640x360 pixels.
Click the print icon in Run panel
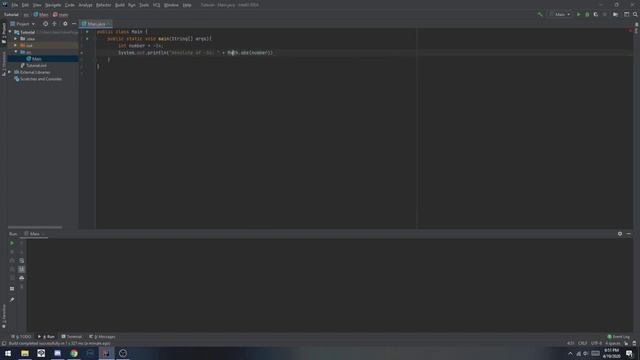coord(22,278)
